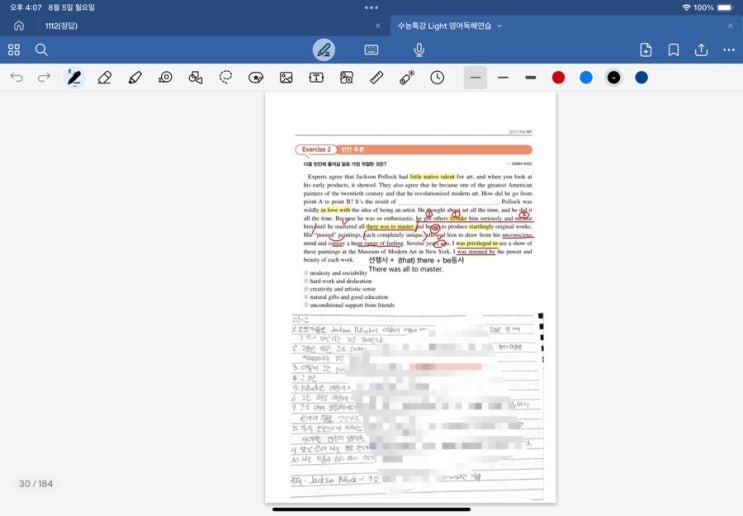Tap the Wi-Fi status icon

coord(686,8)
